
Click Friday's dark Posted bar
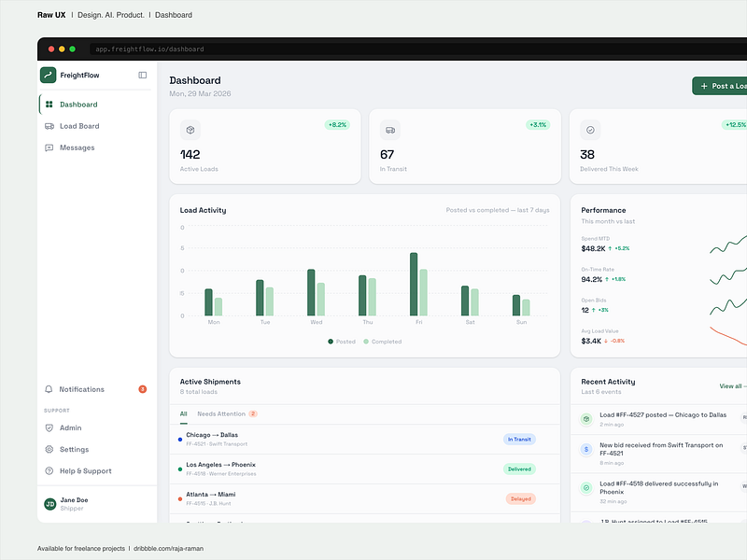click(414, 285)
